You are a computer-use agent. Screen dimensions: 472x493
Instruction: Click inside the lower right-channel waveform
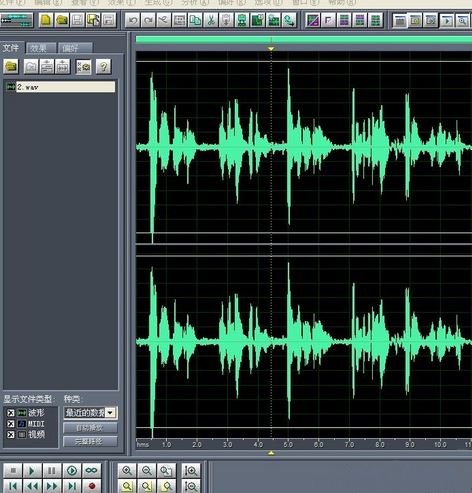coord(304,342)
